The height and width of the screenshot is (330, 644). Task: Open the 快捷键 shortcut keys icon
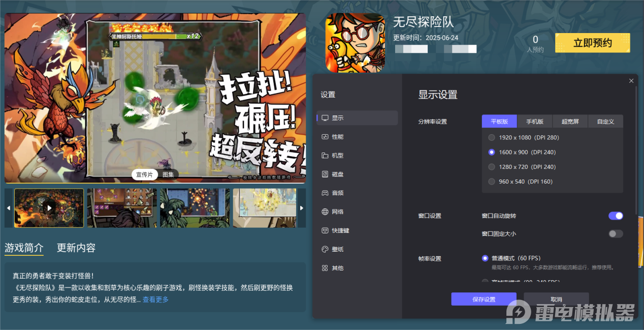point(325,231)
